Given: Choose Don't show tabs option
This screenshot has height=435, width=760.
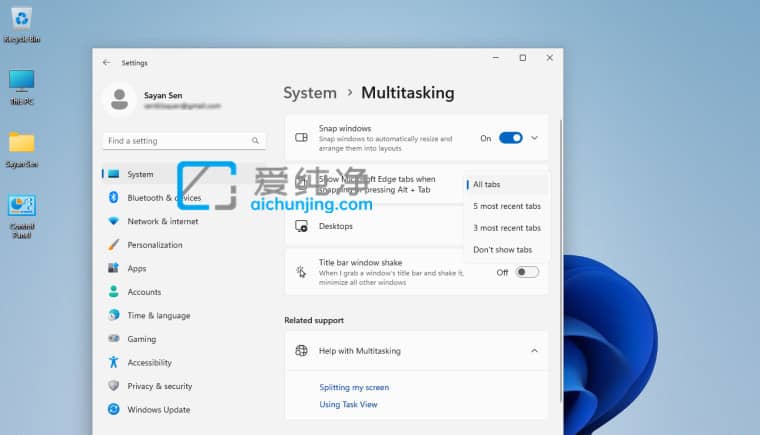Looking at the screenshot, I should [506, 250].
